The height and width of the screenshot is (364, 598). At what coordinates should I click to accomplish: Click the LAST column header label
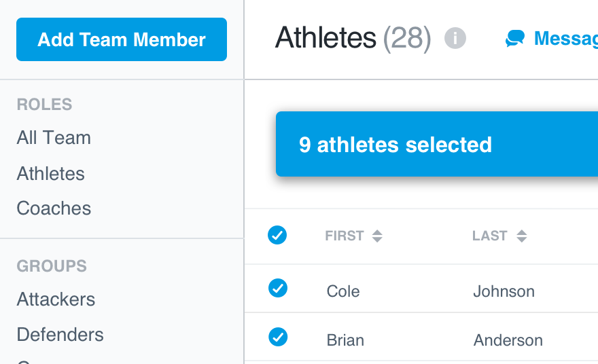click(490, 236)
